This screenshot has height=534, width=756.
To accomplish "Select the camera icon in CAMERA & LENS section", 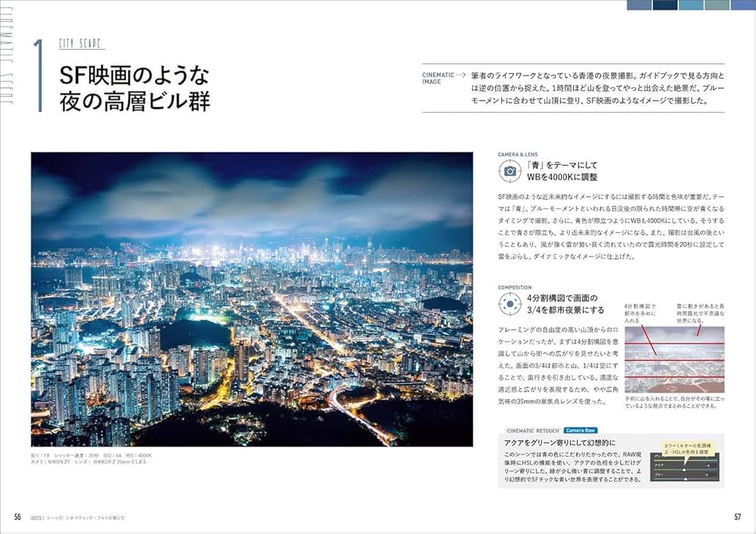I will tap(510, 172).
